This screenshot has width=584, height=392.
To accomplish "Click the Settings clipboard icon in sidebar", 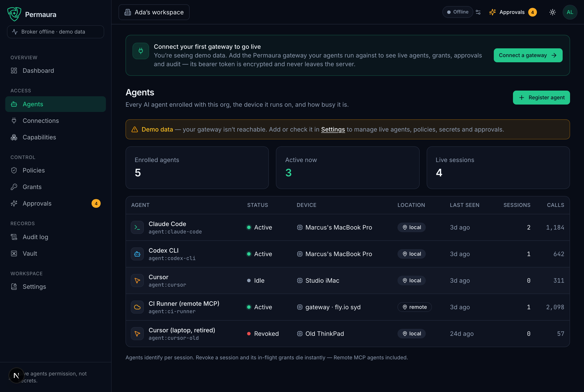I will (14, 287).
